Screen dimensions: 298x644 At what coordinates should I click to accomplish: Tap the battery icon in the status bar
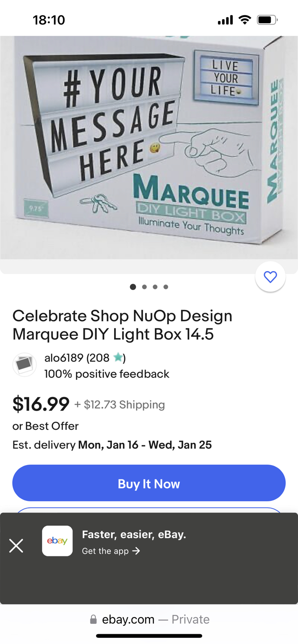click(267, 20)
